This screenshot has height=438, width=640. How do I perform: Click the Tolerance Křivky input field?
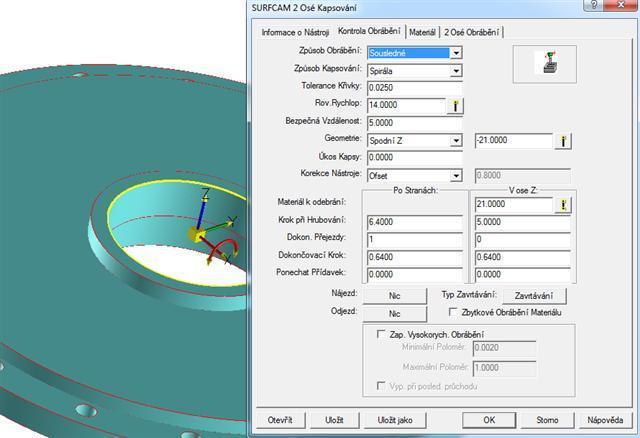pyautogui.click(x=415, y=88)
